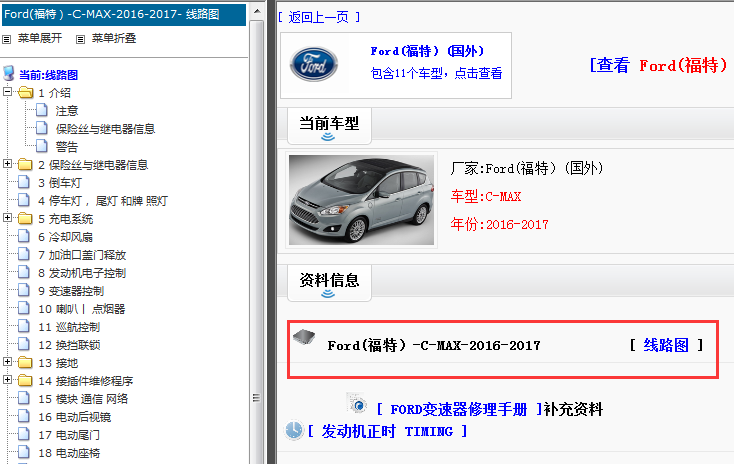Screen dimensions: 734x464
Task: Open 发动机正时 TIMING link
Action: point(387,431)
